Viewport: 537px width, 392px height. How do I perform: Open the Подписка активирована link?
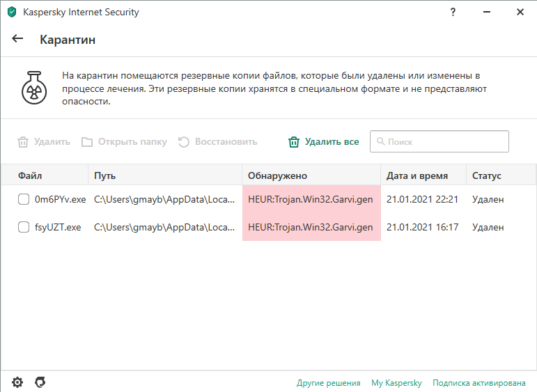479,383
